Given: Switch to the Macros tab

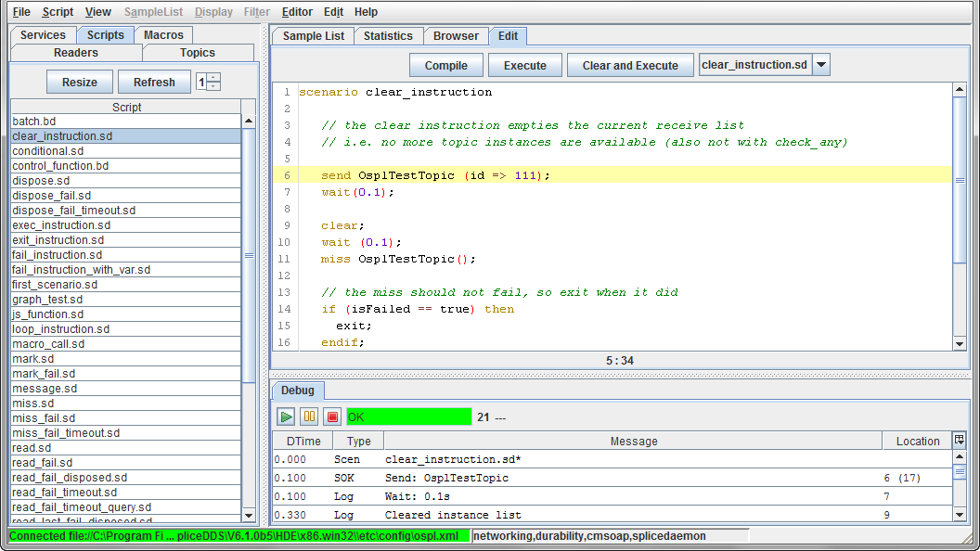Looking at the screenshot, I should [x=163, y=35].
